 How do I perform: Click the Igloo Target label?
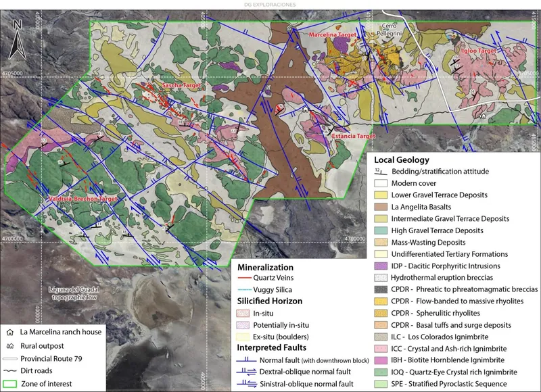(x=479, y=51)
